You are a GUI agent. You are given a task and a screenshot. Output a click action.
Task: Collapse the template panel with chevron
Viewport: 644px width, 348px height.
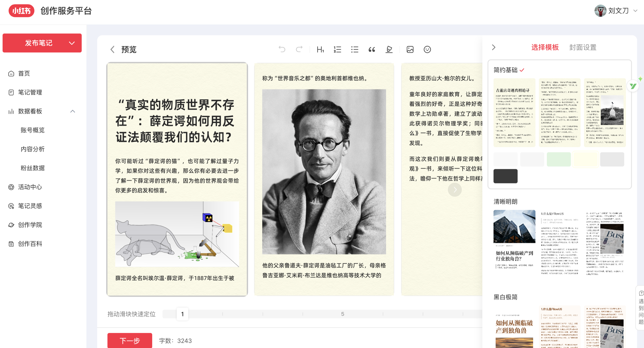click(493, 47)
